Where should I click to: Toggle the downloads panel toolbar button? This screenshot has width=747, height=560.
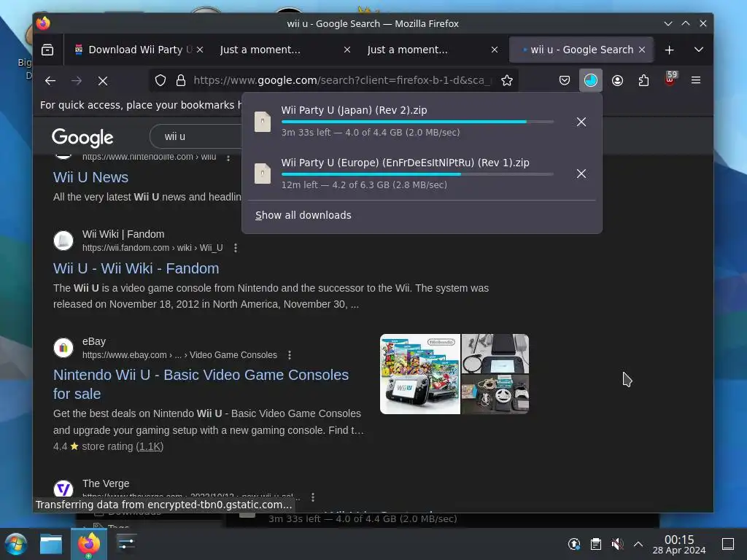point(591,80)
